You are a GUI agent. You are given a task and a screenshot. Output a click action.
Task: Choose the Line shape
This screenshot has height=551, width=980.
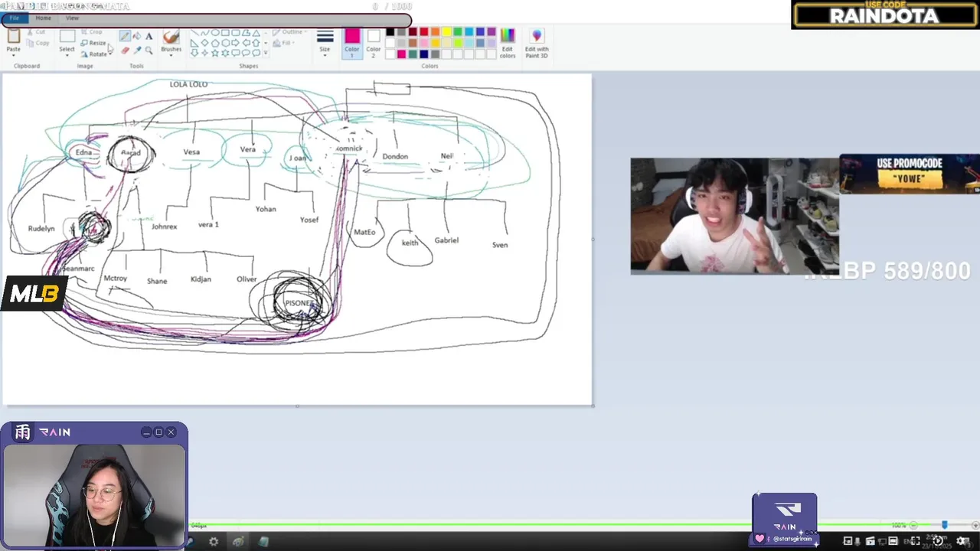tap(194, 33)
